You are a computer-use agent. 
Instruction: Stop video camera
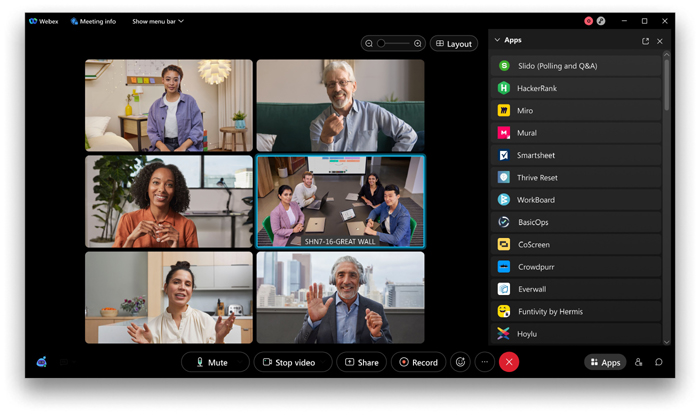point(289,362)
